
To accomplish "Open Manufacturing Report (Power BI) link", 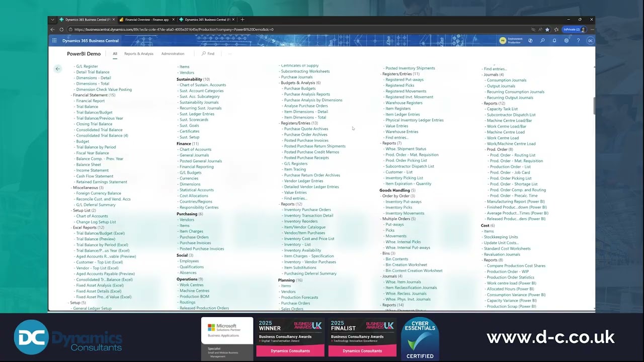I will tap(516, 202).
